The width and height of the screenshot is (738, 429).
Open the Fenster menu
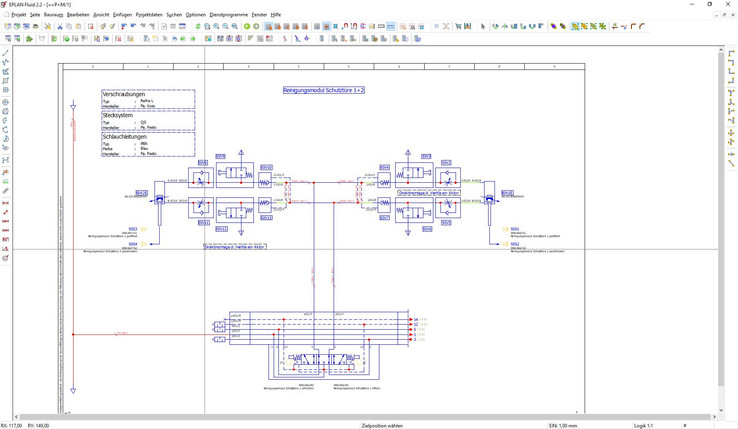point(259,15)
